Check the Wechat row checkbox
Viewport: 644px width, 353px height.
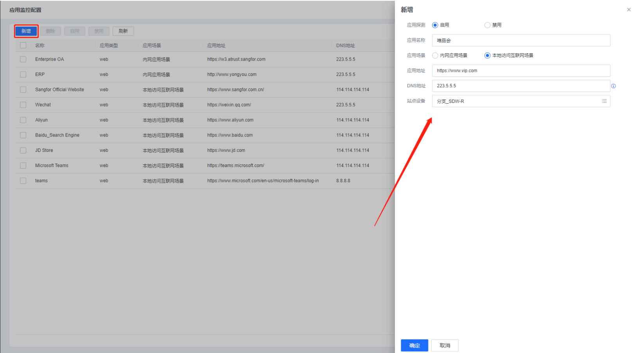(x=23, y=105)
